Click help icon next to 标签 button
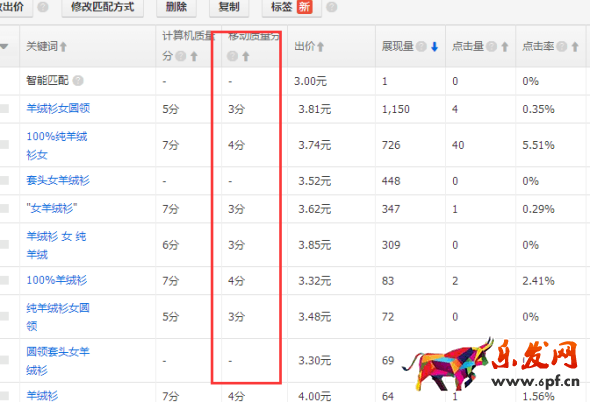 pyautogui.click(x=331, y=7)
